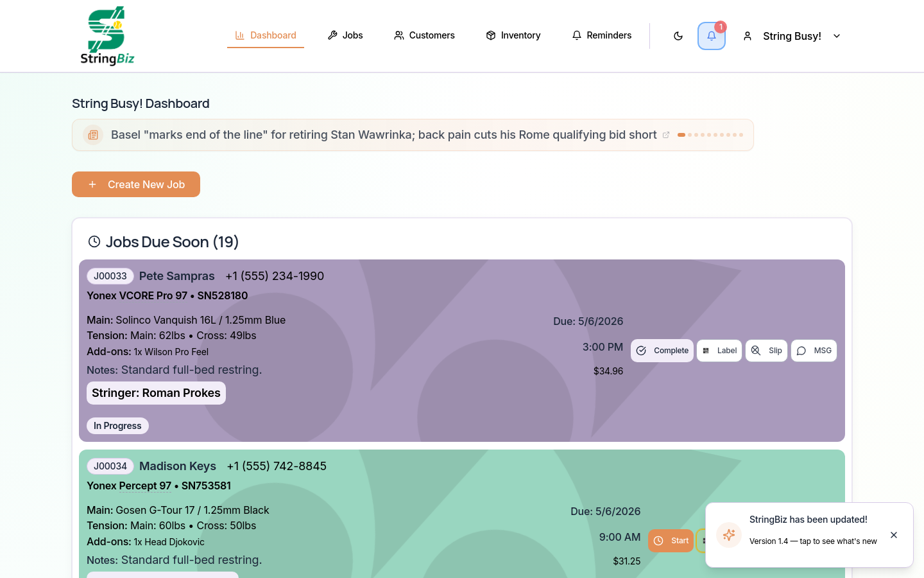The height and width of the screenshot is (578, 924).
Task: Click the Yonex Percept 97 racket line
Action: (159, 486)
